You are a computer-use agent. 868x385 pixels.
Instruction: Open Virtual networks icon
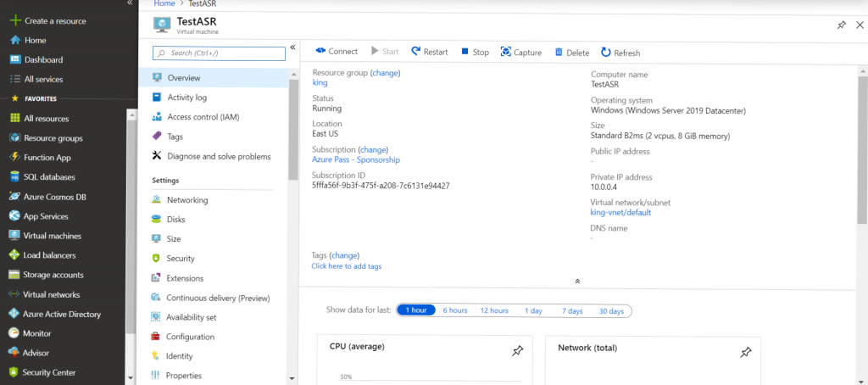(x=14, y=295)
